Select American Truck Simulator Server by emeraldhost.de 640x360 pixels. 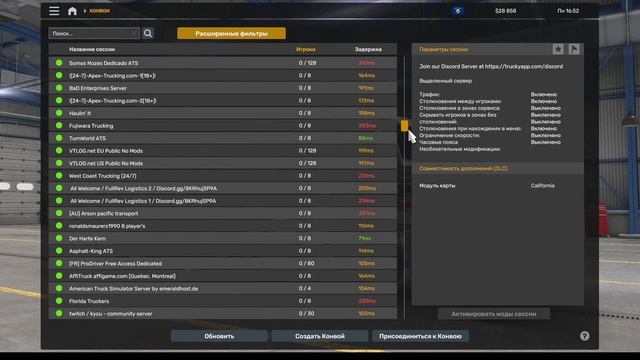pos(222,289)
